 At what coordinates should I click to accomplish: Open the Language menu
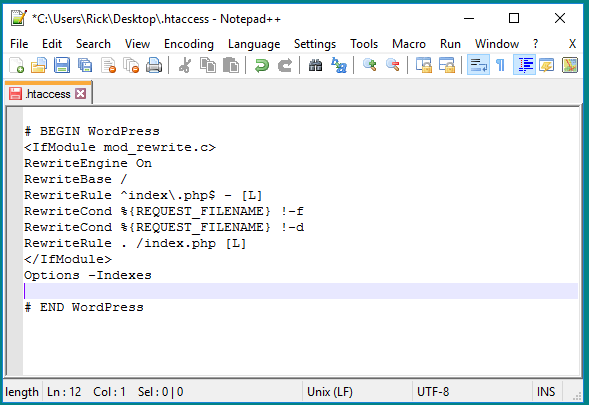coord(254,44)
